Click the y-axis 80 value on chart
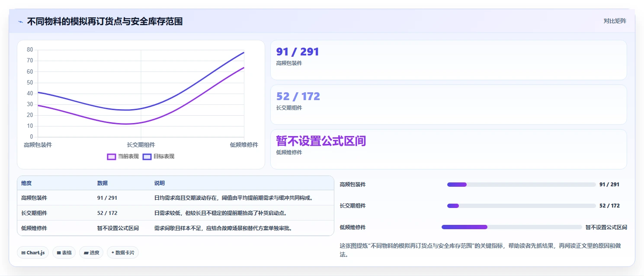Image resolution: width=644 pixels, height=276 pixels. tap(30, 50)
